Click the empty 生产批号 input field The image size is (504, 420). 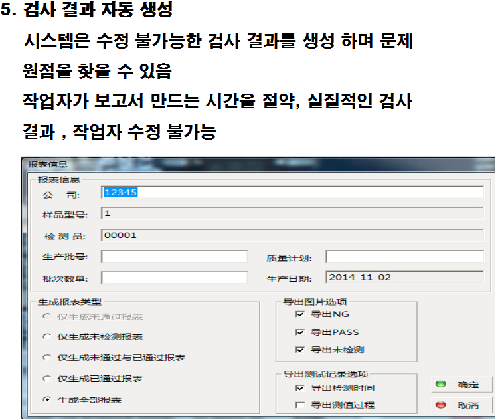pyautogui.click(x=174, y=257)
